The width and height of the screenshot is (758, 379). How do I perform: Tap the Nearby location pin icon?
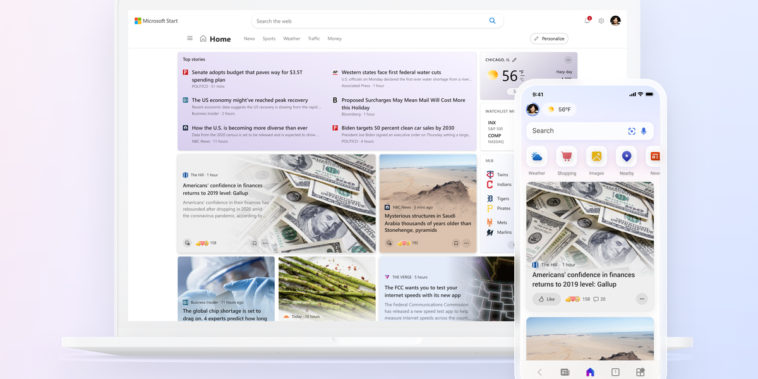point(626,157)
